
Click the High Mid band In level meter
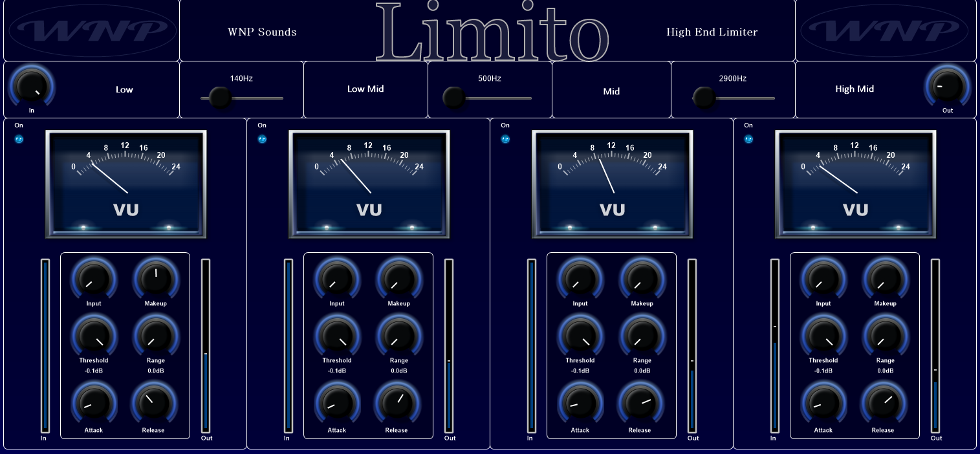tap(775, 346)
